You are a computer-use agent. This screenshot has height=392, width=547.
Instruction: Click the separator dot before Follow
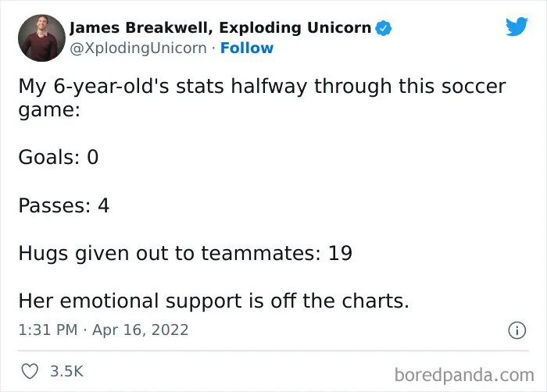213,48
